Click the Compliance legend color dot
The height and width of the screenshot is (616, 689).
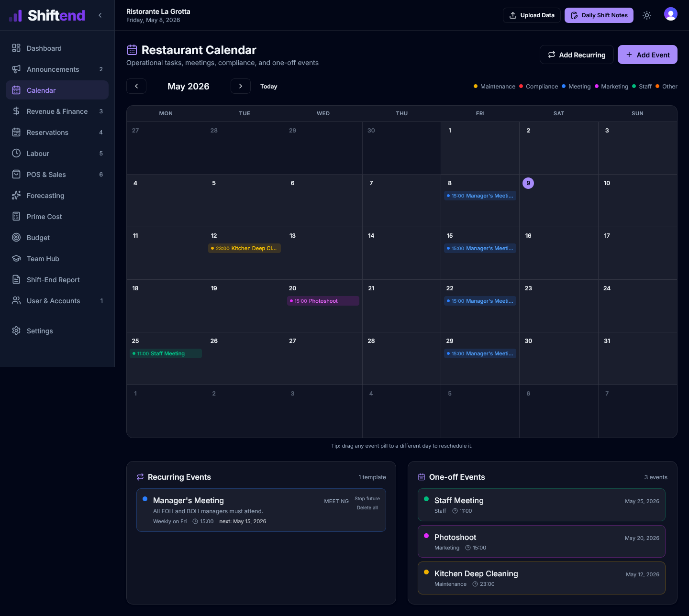point(521,86)
